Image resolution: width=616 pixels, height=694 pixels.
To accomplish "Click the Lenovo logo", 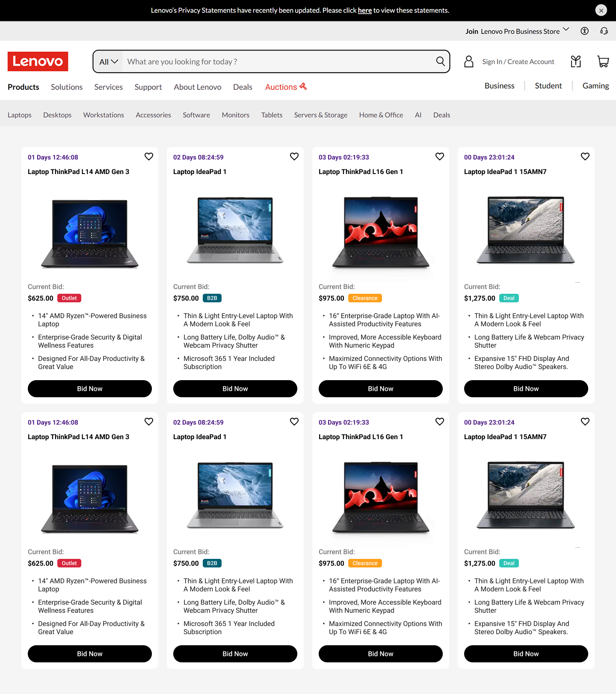I will 38,62.
